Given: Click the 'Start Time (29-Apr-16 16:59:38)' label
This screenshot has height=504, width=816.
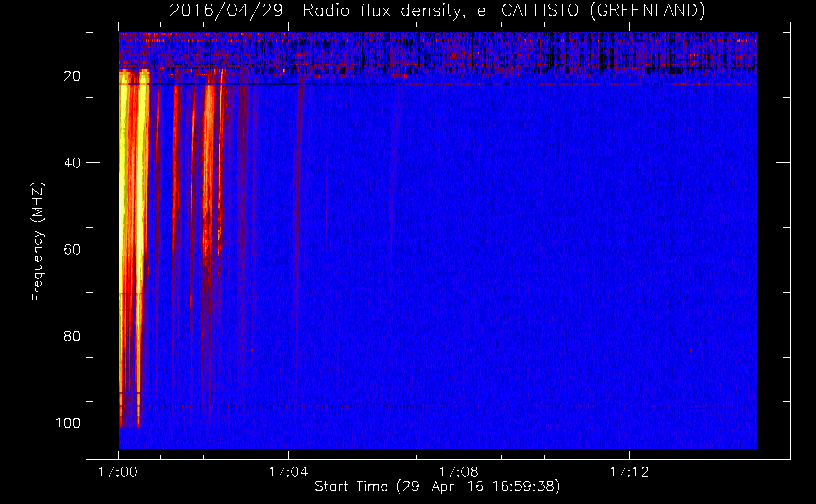Looking at the screenshot, I should point(437,487).
